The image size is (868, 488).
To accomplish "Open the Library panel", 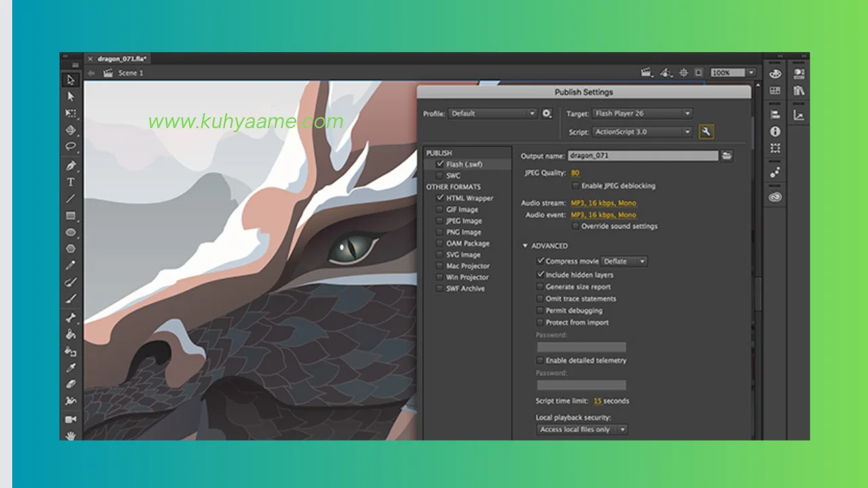I will click(x=799, y=90).
